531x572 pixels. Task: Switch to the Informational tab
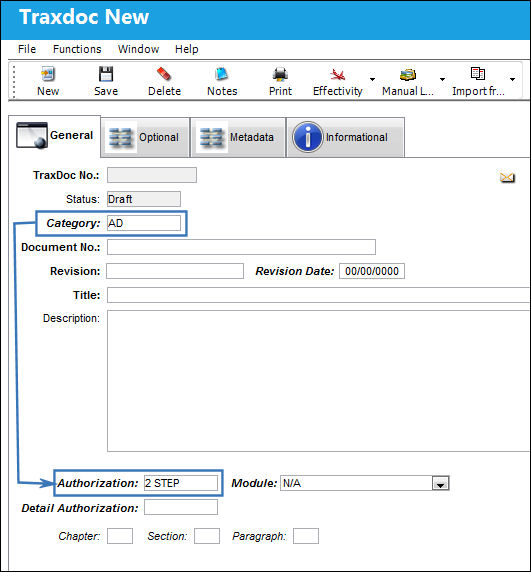(345, 137)
